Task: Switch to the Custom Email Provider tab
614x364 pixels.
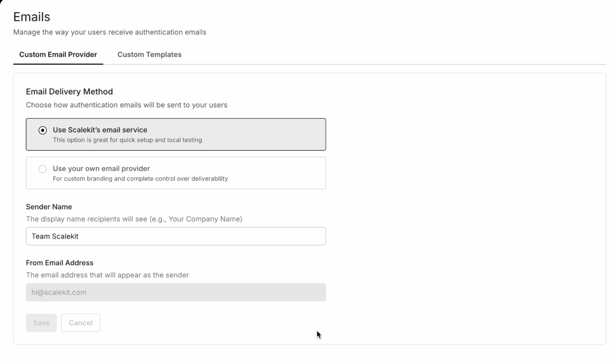Action: pyautogui.click(x=58, y=54)
